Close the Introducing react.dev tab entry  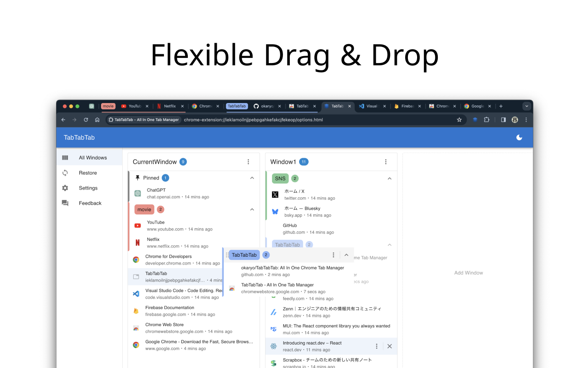[389, 346]
